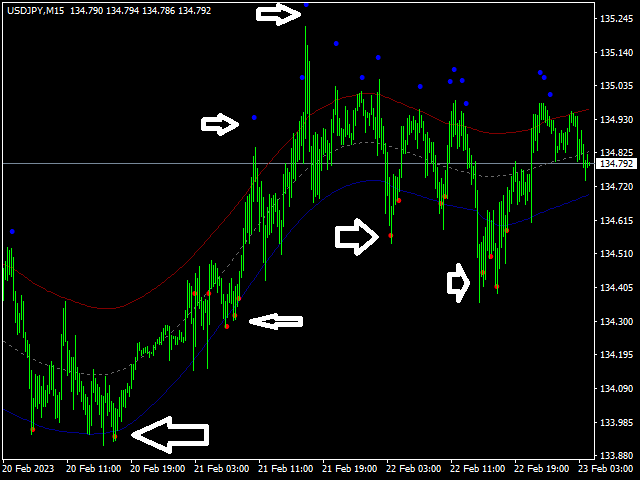
Task: Click the 22 Feb 19:00 time label
Action: [542, 469]
